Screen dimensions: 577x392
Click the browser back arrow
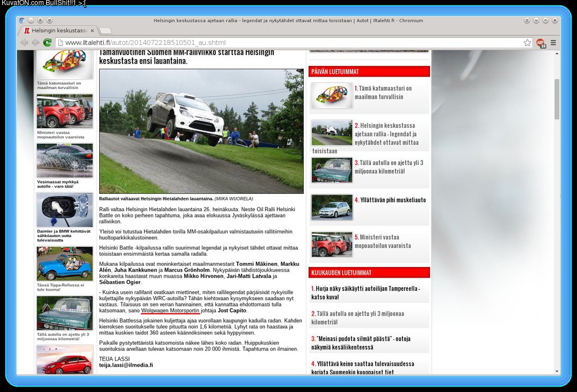tap(24, 43)
